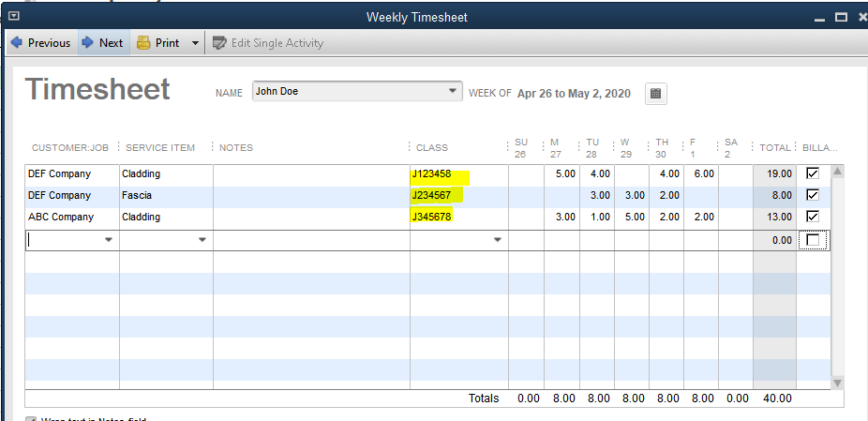The height and width of the screenshot is (421, 868).
Task: Select class J345678
Action: click(x=432, y=218)
